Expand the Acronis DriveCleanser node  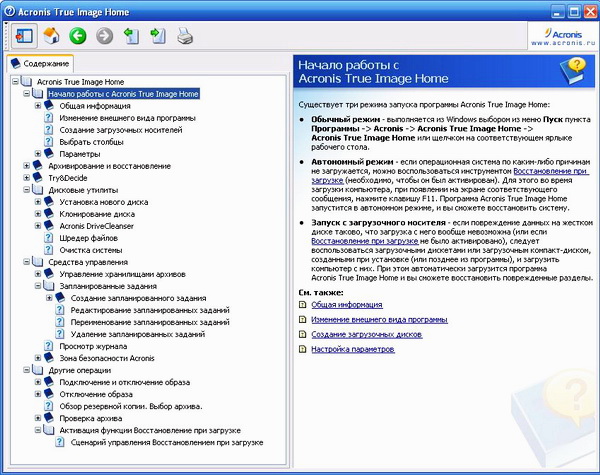pos(38,226)
